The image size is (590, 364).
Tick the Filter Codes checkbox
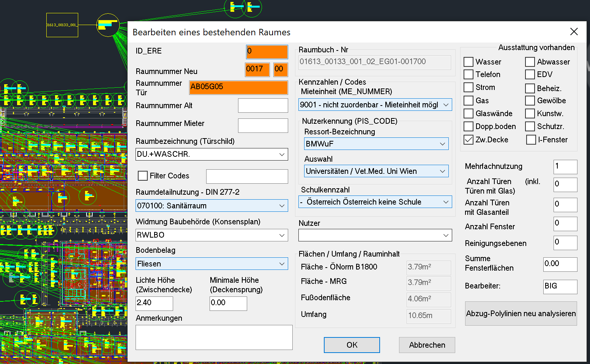(x=143, y=176)
